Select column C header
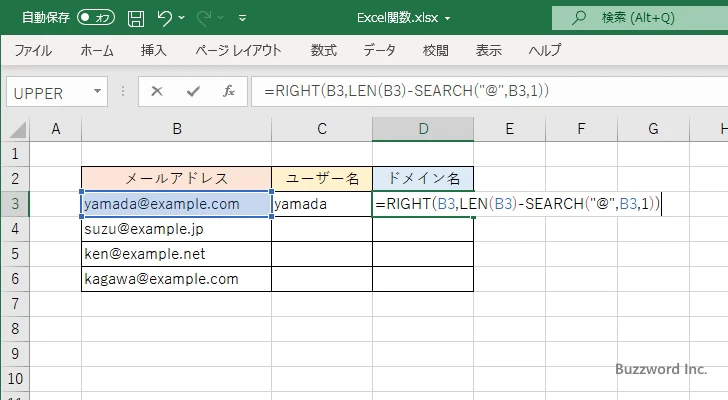 coord(322,129)
